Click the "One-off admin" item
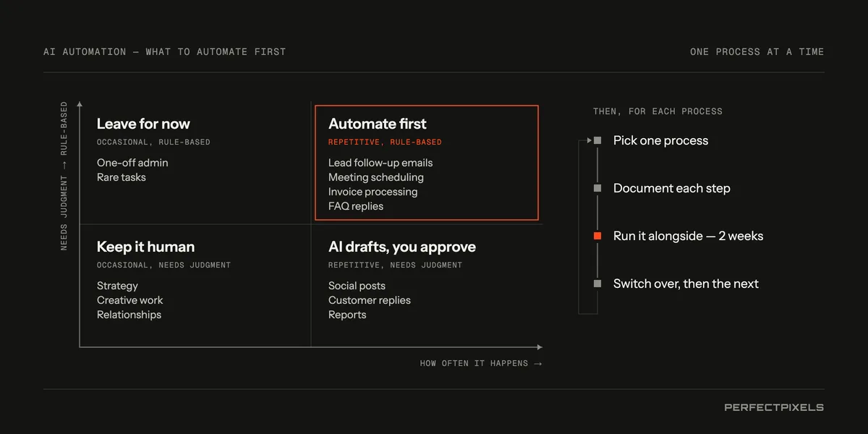 (x=132, y=163)
